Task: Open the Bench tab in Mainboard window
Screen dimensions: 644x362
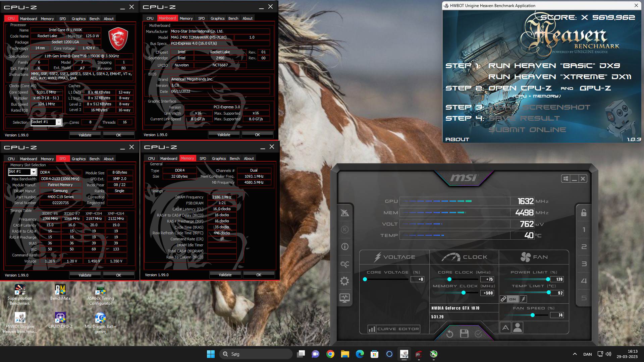Action: 233,18
